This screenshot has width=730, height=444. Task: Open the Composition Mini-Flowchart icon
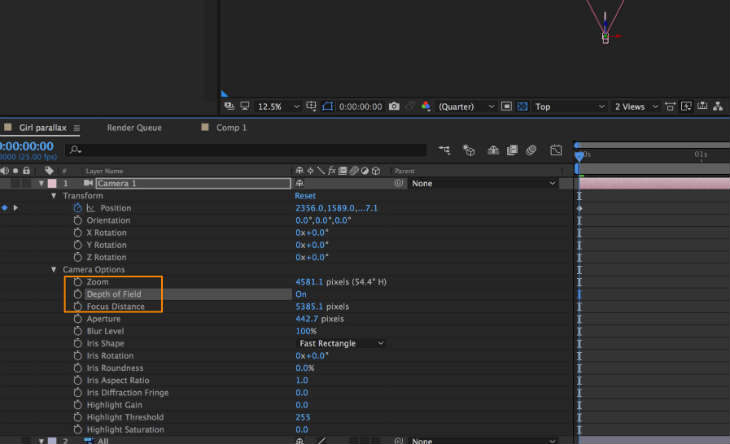443,150
